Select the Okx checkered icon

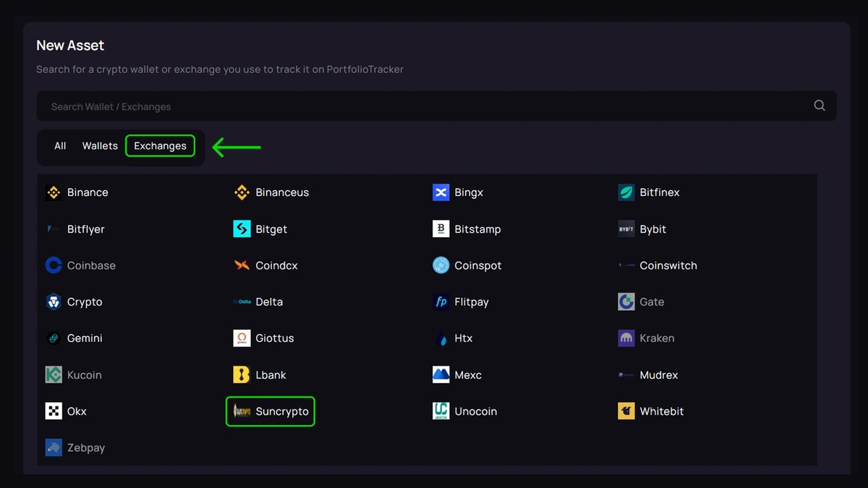54,411
